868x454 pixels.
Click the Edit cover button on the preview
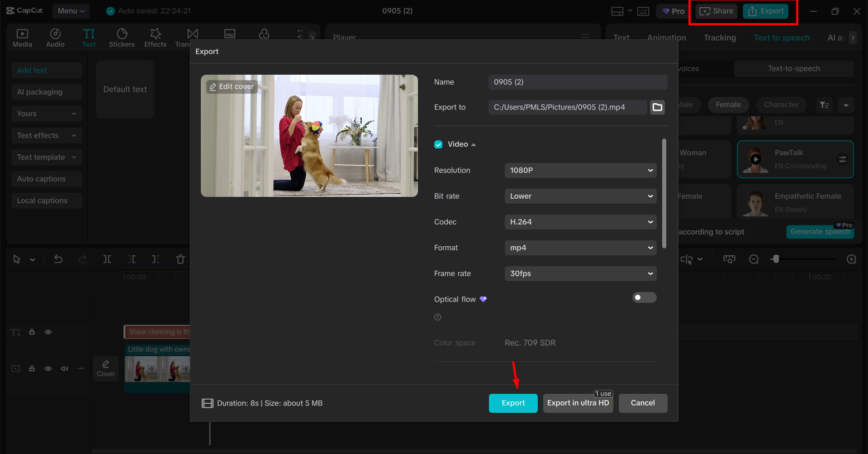point(231,86)
